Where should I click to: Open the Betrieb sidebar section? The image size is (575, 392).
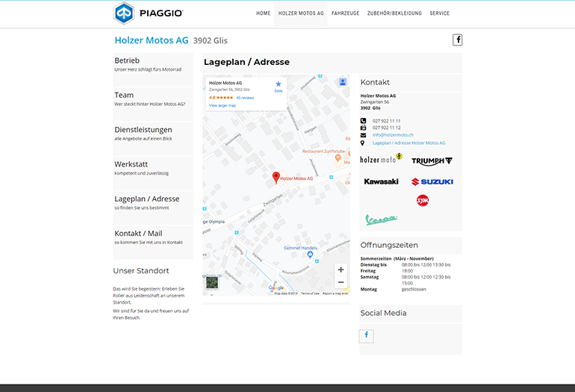(153, 69)
